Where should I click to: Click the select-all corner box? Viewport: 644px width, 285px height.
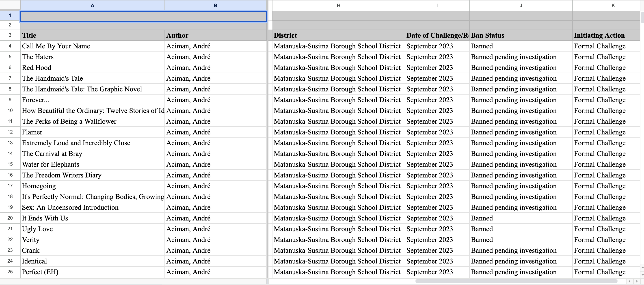(10, 5)
